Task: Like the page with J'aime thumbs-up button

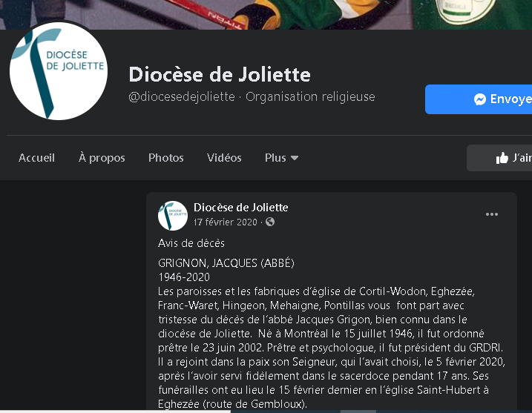Action: tap(499, 158)
